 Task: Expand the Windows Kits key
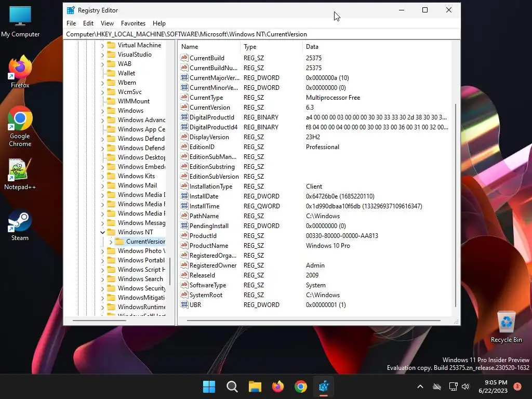[x=102, y=177]
